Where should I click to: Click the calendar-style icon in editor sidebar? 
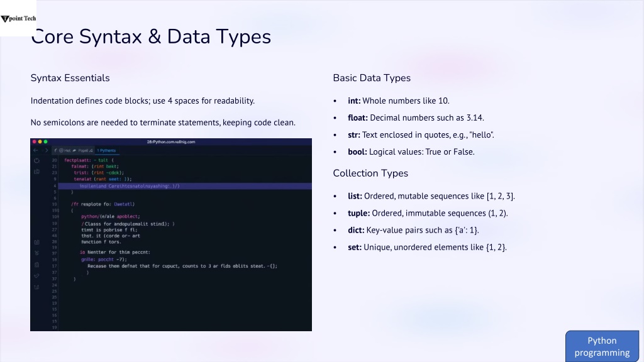tap(36, 242)
